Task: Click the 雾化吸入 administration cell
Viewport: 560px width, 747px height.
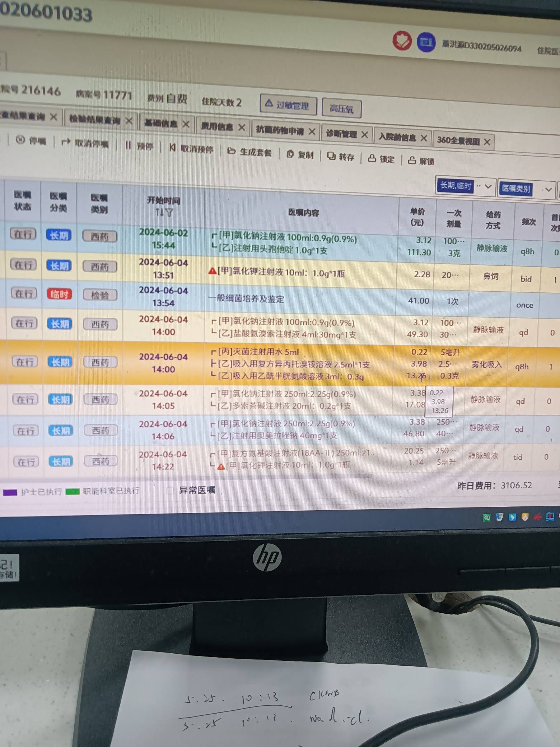Action: pyautogui.click(x=486, y=365)
